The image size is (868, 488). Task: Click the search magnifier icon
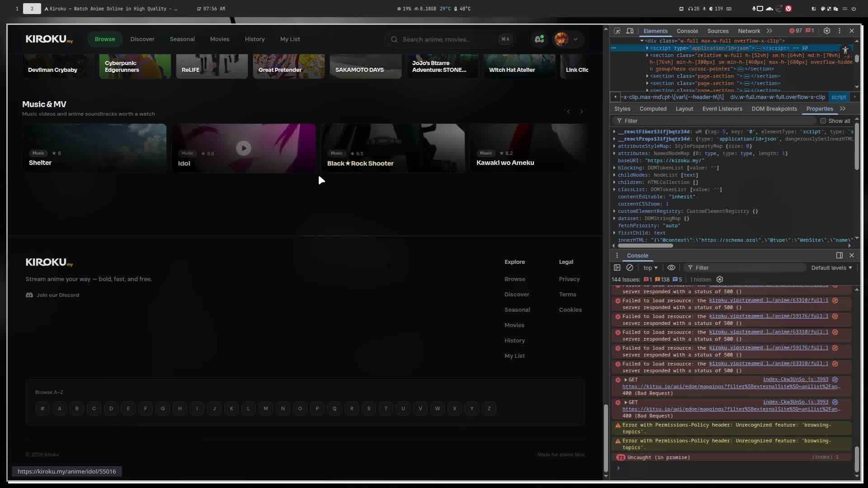[394, 39]
